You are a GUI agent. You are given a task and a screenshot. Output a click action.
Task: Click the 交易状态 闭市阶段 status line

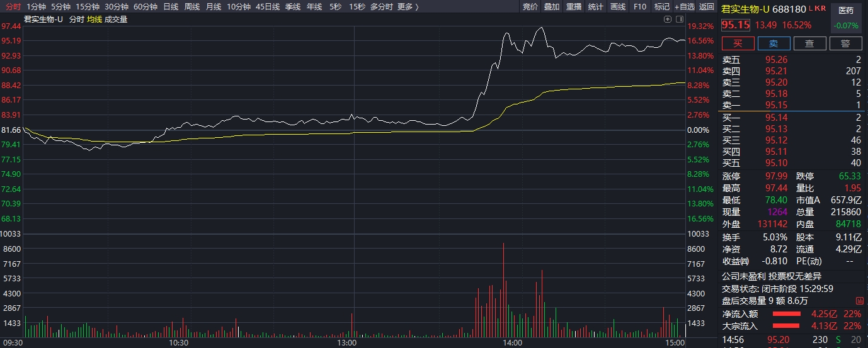tap(778, 288)
